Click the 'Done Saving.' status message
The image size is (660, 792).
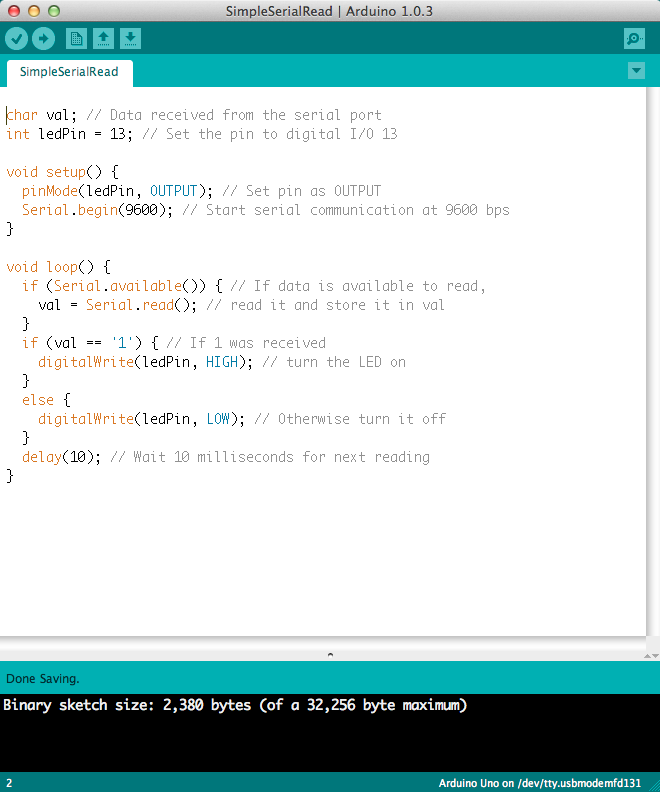point(43,679)
